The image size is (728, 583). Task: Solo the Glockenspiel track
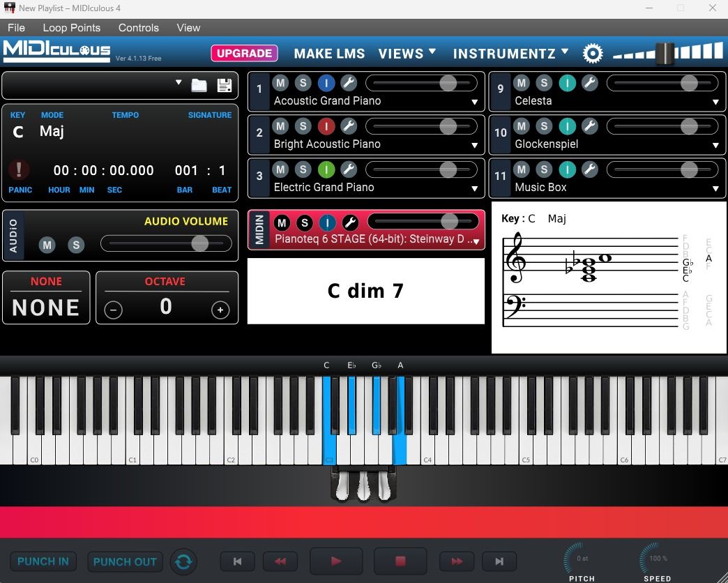[x=544, y=126]
